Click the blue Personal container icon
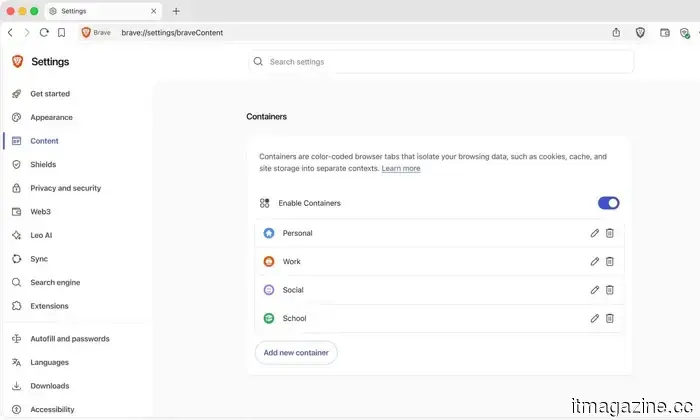The width and height of the screenshot is (700, 420). [269, 233]
